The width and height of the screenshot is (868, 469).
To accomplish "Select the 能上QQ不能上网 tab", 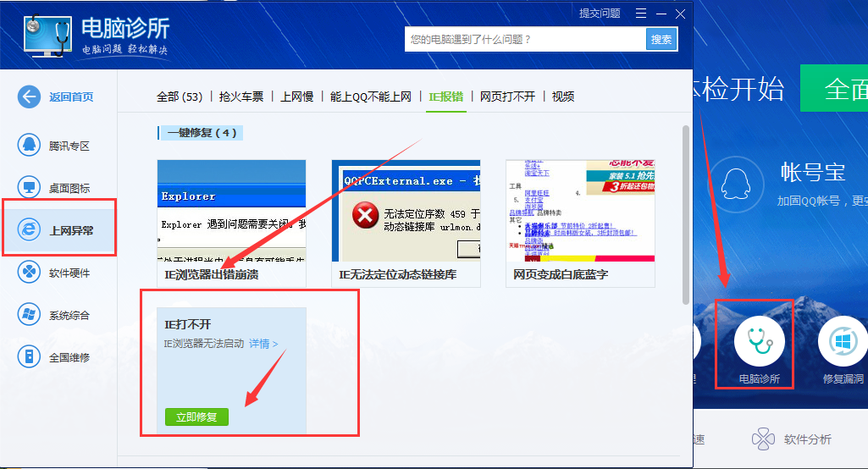I will click(x=370, y=97).
